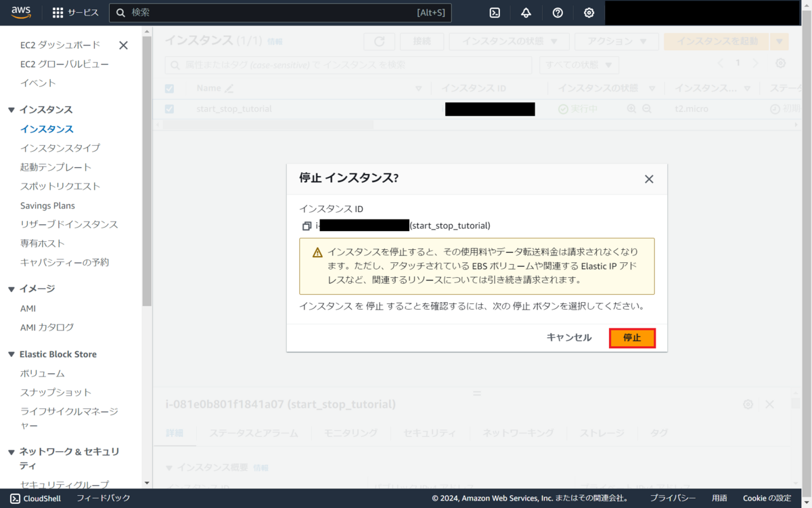
Task: Click フィードバック in the footer
Action: pyautogui.click(x=104, y=499)
